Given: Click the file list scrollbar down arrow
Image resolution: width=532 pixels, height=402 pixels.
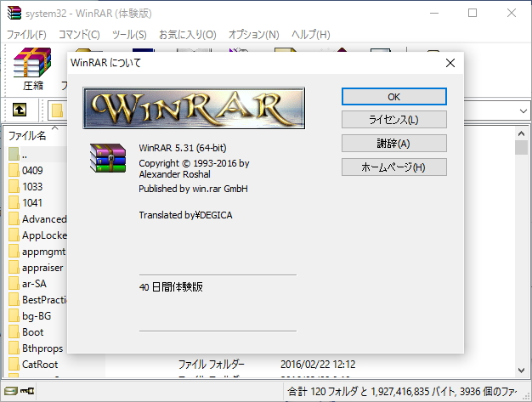Looking at the screenshot, I should pyautogui.click(x=522, y=371).
